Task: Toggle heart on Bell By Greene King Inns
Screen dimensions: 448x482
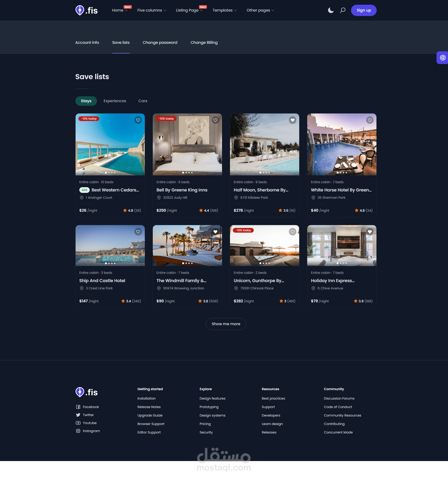Action: (x=215, y=120)
